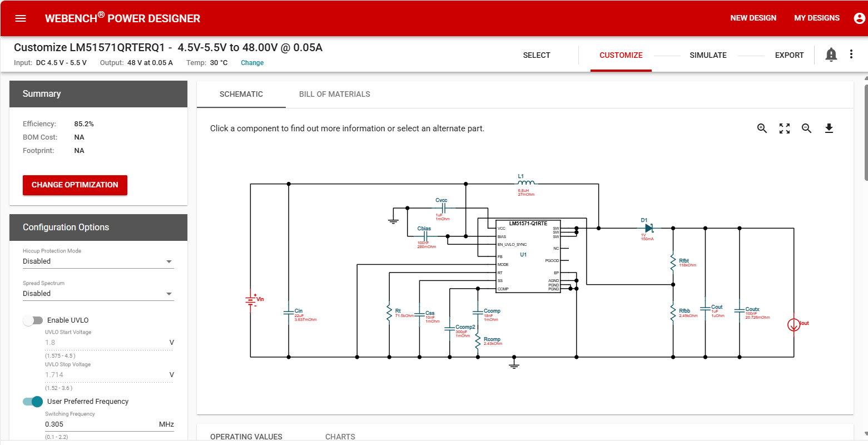Open the more options kebab menu

pyautogui.click(x=851, y=55)
